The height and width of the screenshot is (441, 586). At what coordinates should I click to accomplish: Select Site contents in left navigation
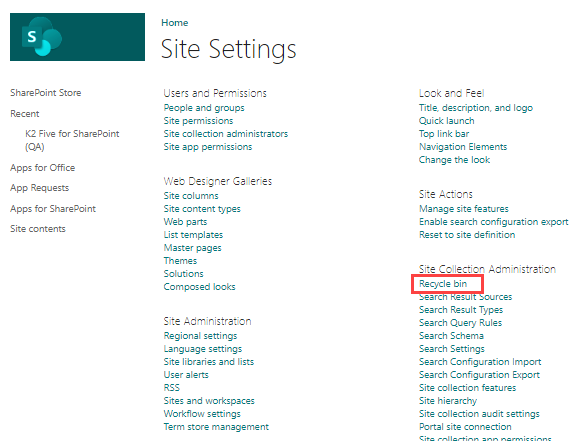38,229
